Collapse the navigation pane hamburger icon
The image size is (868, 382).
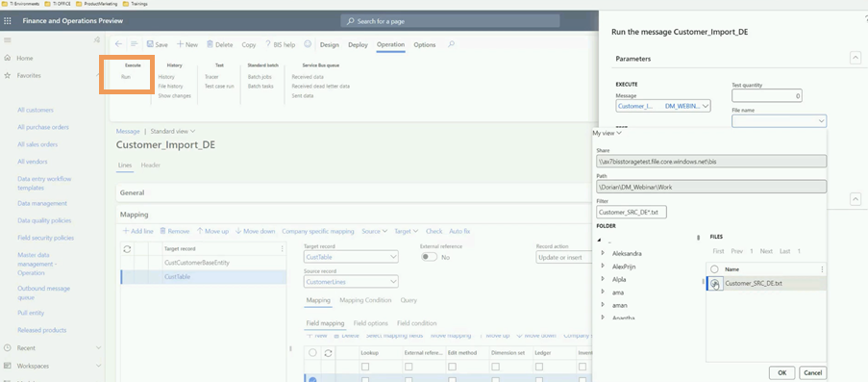pyautogui.click(x=7, y=39)
